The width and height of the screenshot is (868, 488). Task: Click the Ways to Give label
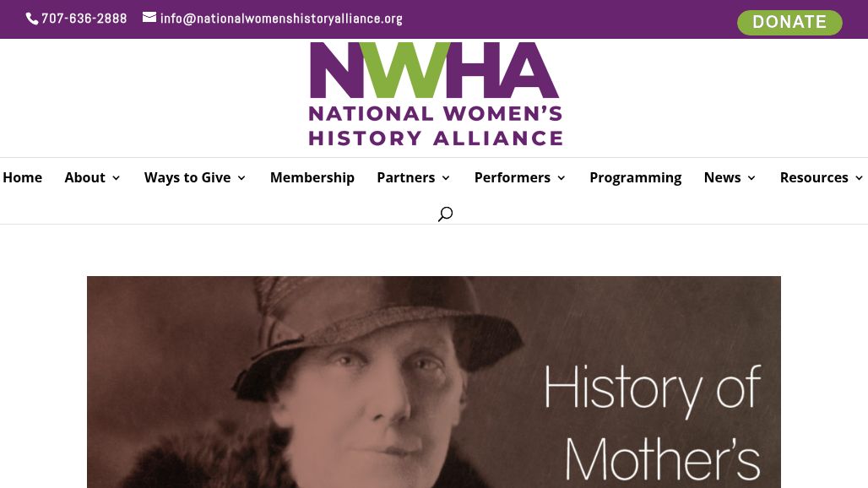point(187,177)
